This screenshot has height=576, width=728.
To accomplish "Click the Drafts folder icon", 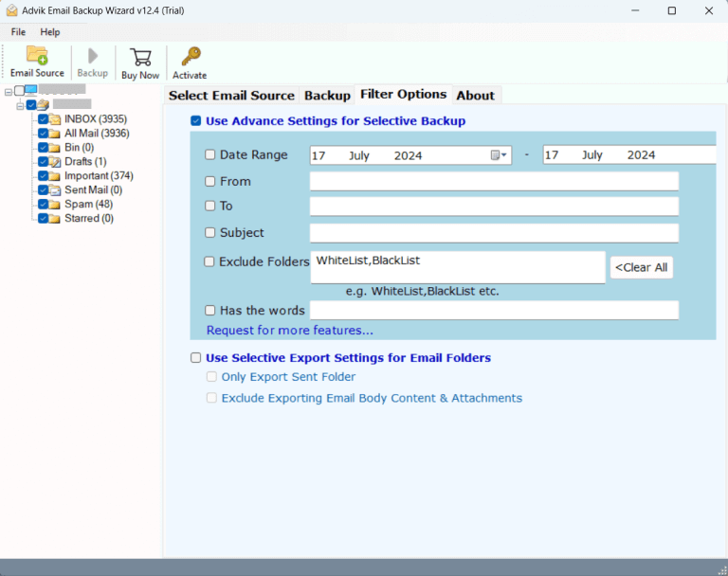I will click(x=55, y=162).
